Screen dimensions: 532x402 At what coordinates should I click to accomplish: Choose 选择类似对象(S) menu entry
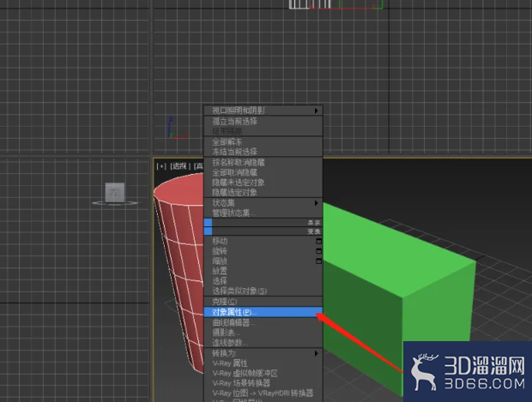click(263, 291)
